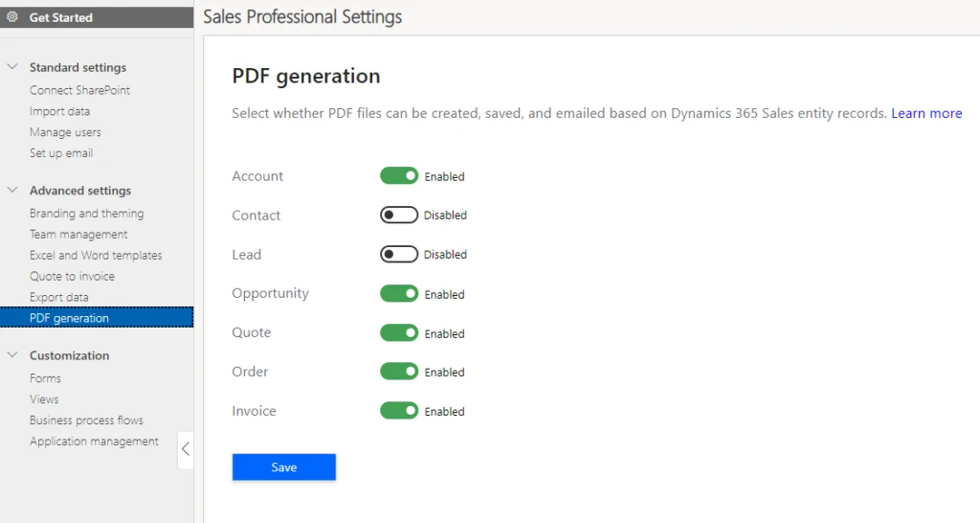
Task: Click the Contact row label
Action: (256, 216)
